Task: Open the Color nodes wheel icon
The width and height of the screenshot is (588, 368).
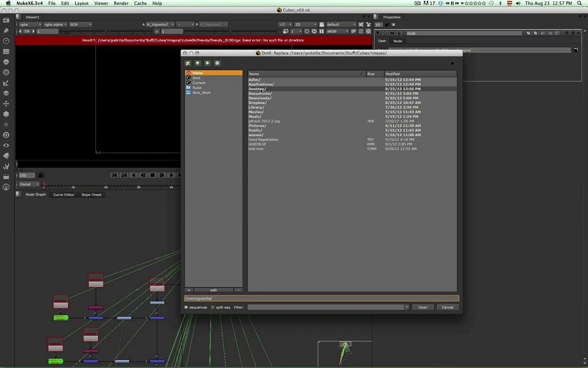Action: point(6,62)
